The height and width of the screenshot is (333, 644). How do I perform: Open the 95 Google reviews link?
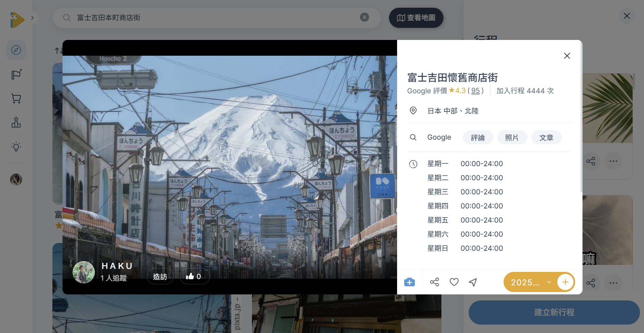tap(475, 91)
